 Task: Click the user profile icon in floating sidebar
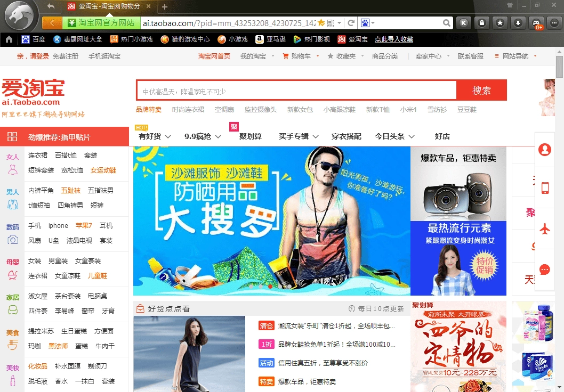[545, 149]
